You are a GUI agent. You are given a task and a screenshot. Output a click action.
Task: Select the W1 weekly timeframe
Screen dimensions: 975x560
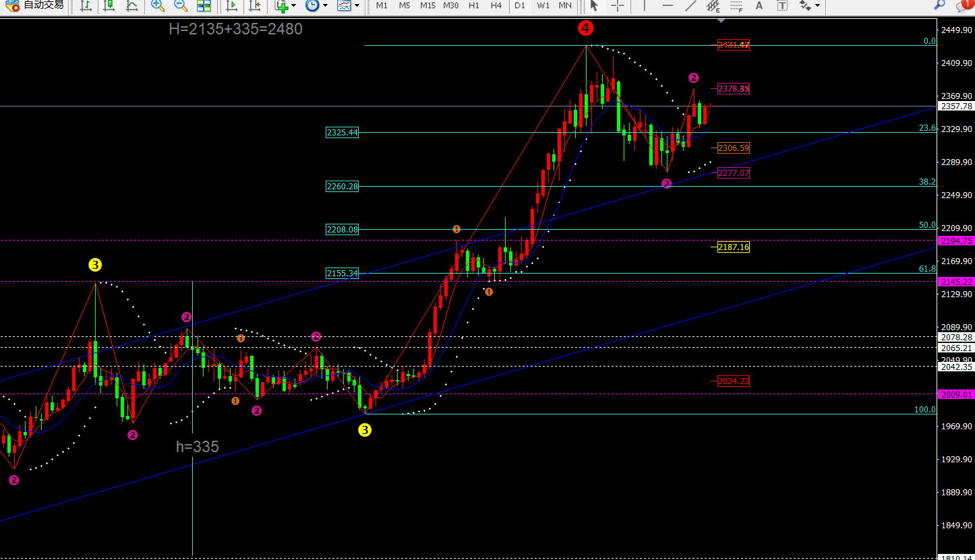tap(543, 5)
